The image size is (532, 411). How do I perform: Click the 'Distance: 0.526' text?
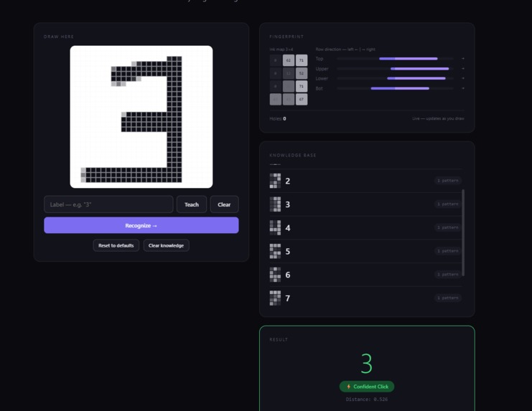[367, 399]
